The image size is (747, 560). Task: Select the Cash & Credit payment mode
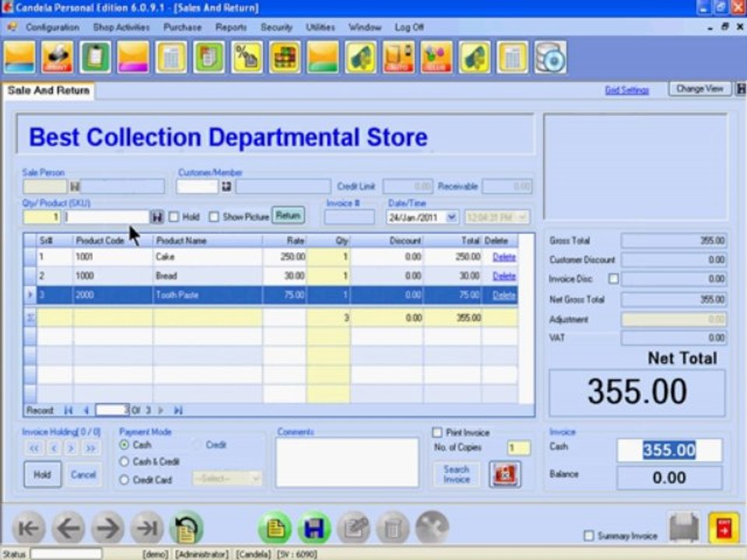[x=124, y=461]
